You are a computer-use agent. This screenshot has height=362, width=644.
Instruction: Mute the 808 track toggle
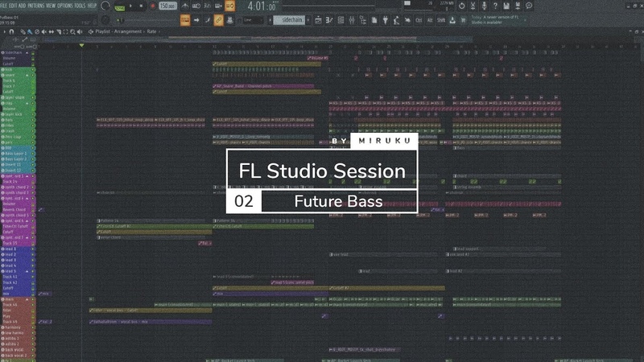coord(33,148)
